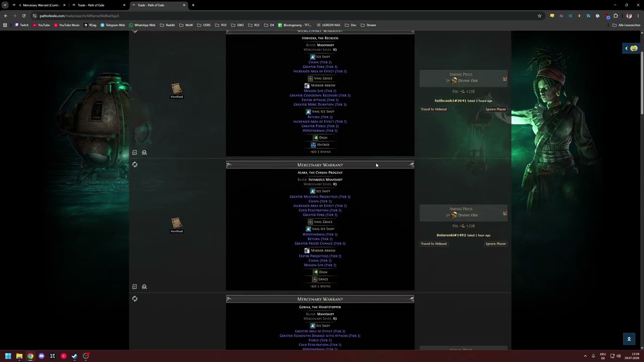Switch to Mercenary Warrant browser tab
644x362 pixels.
click(x=40, y=5)
